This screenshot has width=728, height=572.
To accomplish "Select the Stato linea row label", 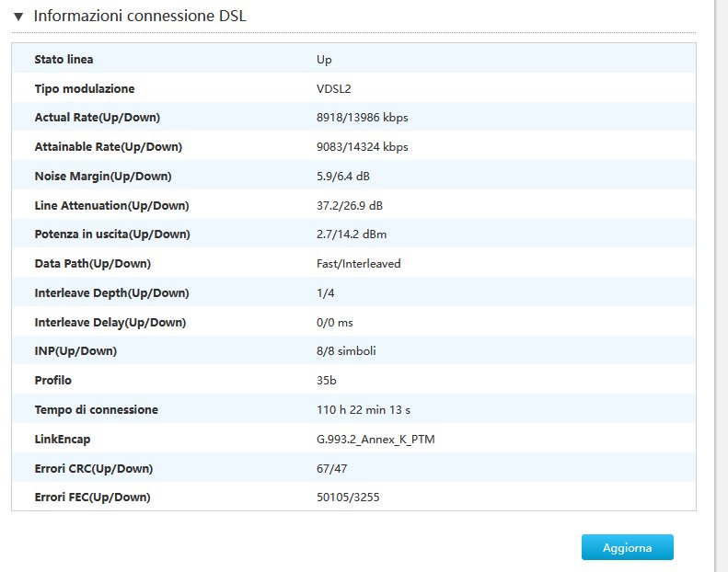I will tap(64, 60).
